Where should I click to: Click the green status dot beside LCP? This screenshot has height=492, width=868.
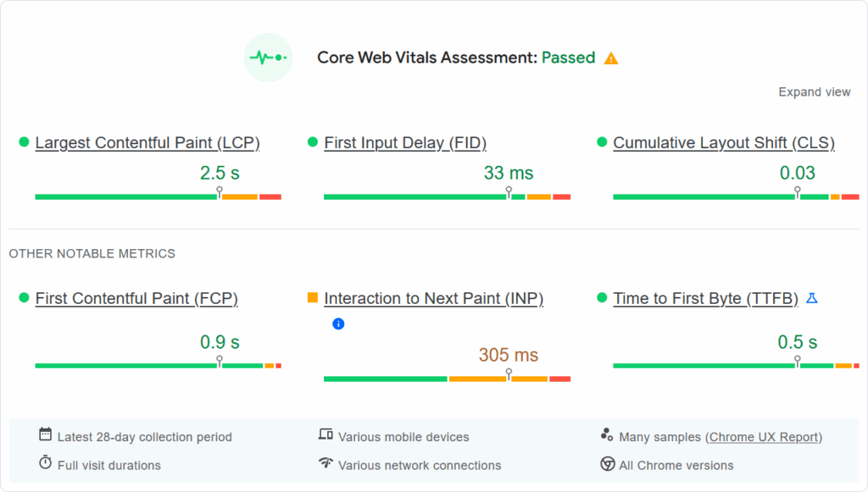(x=24, y=142)
